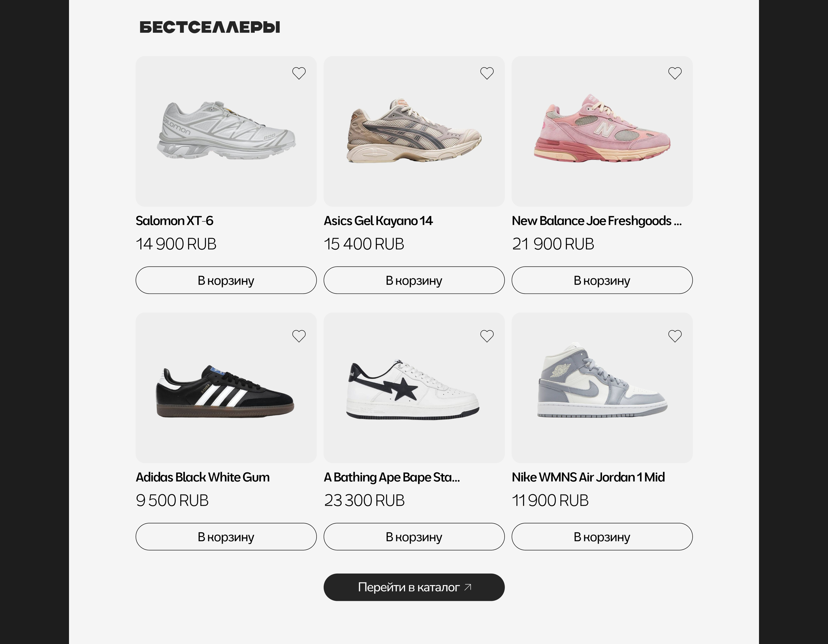Screen dimensions: 828x644
Task: Put Nike WMNS Air Jordan 1 Mid in cart
Action: 602,537
